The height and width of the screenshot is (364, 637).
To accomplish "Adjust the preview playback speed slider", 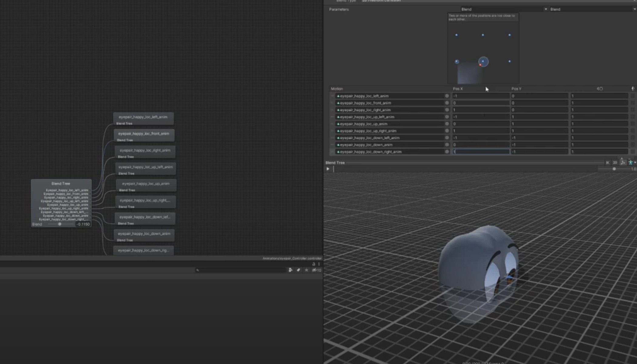I will pos(614,169).
